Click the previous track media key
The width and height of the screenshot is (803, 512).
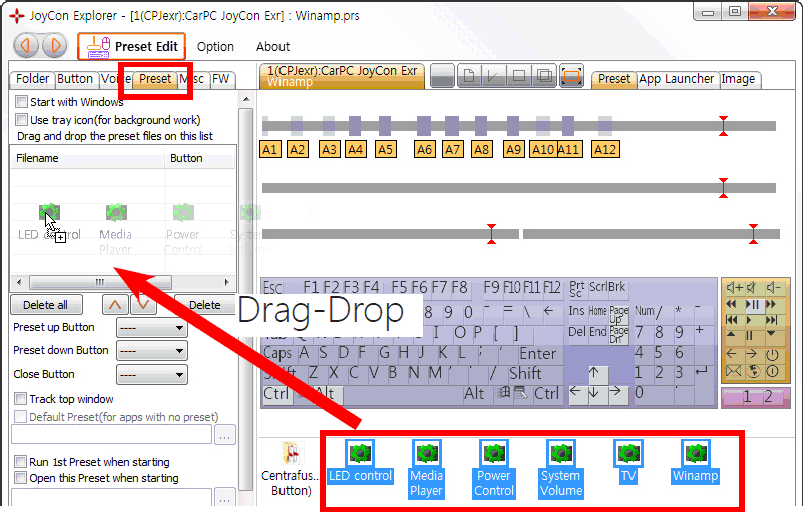[732, 320]
